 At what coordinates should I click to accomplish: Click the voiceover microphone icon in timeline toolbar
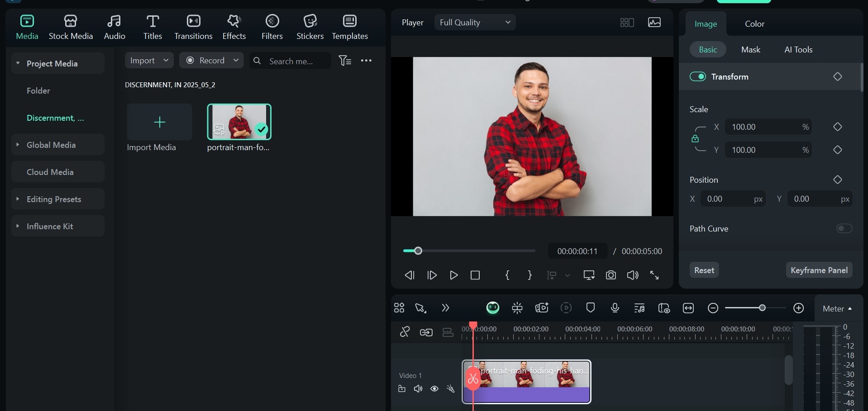[615, 308]
